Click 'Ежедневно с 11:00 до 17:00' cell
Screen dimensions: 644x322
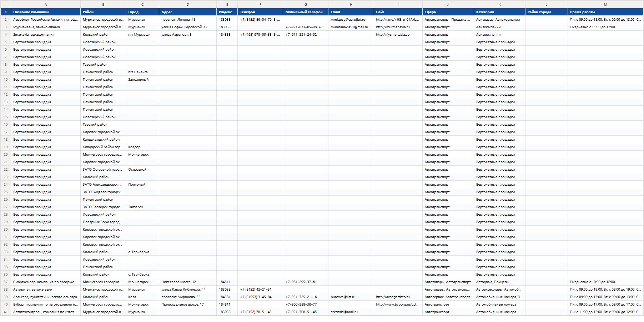point(605,27)
